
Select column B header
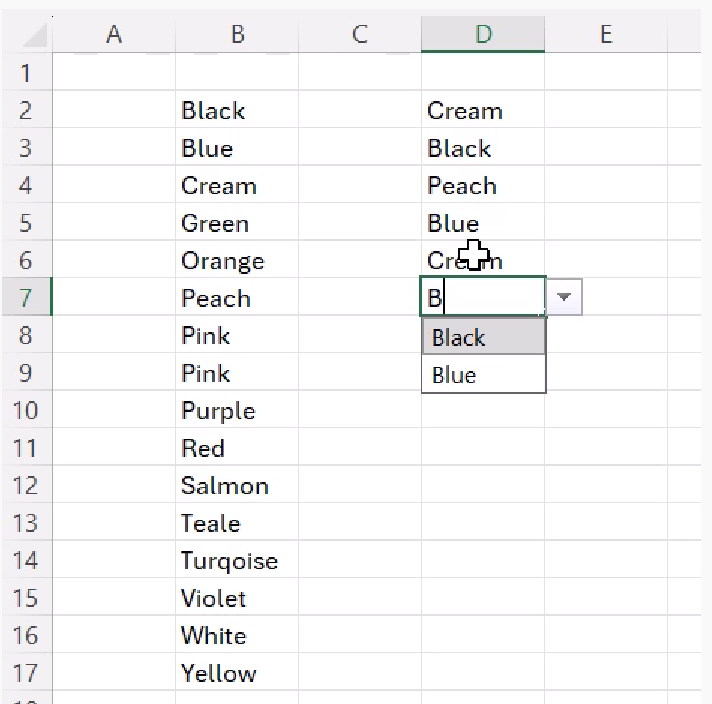pyautogui.click(x=237, y=35)
